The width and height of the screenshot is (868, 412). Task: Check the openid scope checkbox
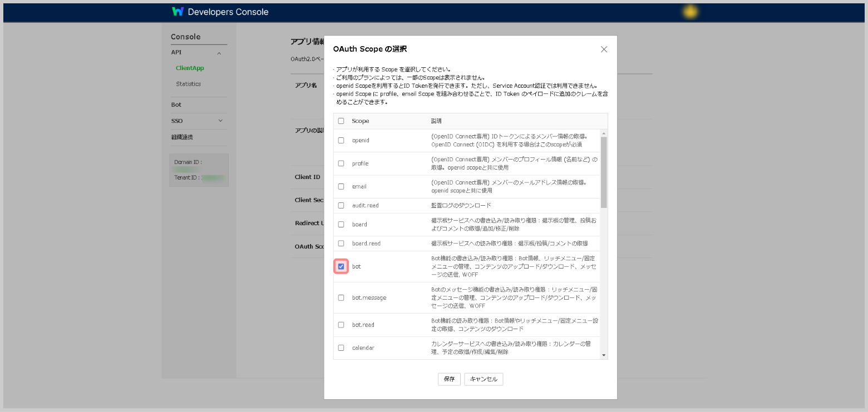pyautogui.click(x=341, y=140)
